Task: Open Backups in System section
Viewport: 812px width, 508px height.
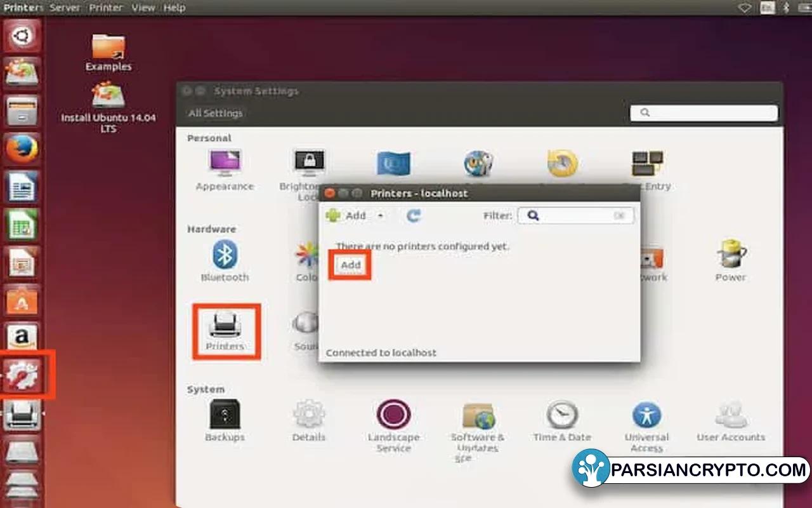Action: tap(225, 420)
